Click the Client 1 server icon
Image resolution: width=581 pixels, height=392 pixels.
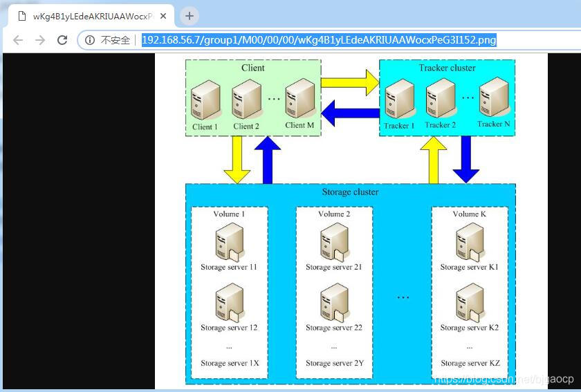pos(205,100)
